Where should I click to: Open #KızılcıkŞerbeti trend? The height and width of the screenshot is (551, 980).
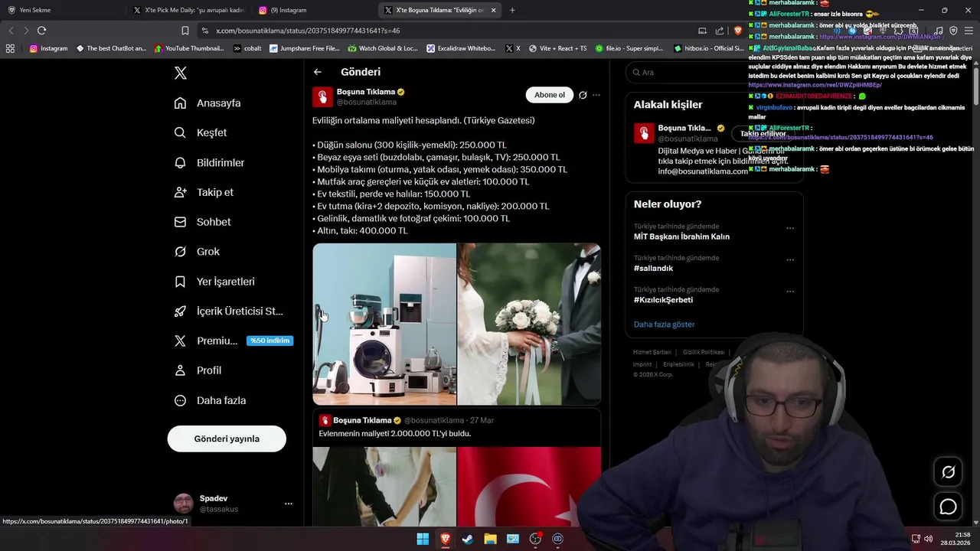[663, 300]
